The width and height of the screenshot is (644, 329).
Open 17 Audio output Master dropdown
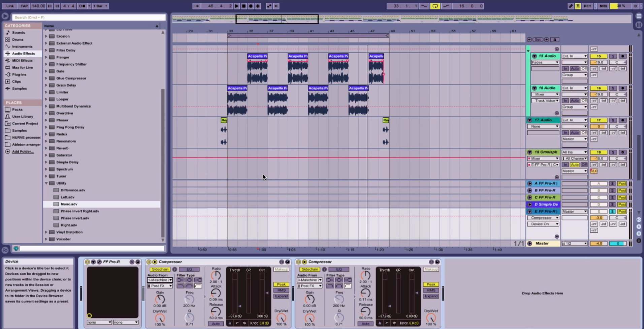(x=574, y=139)
